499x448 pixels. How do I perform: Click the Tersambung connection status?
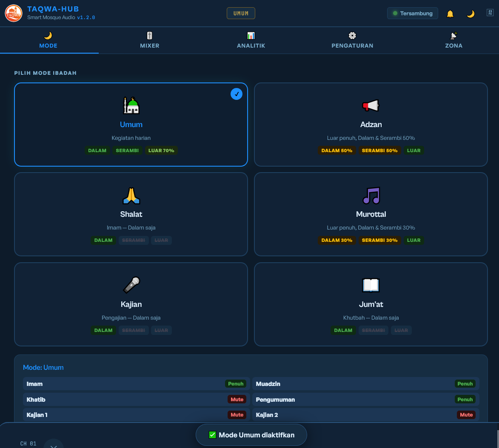413,13
